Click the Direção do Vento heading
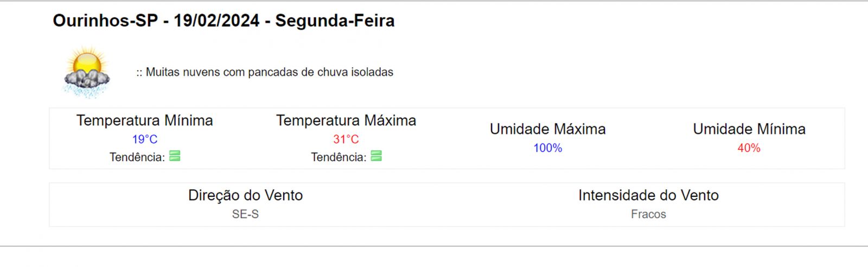This screenshot has height=267, width=868. [246, 195]
